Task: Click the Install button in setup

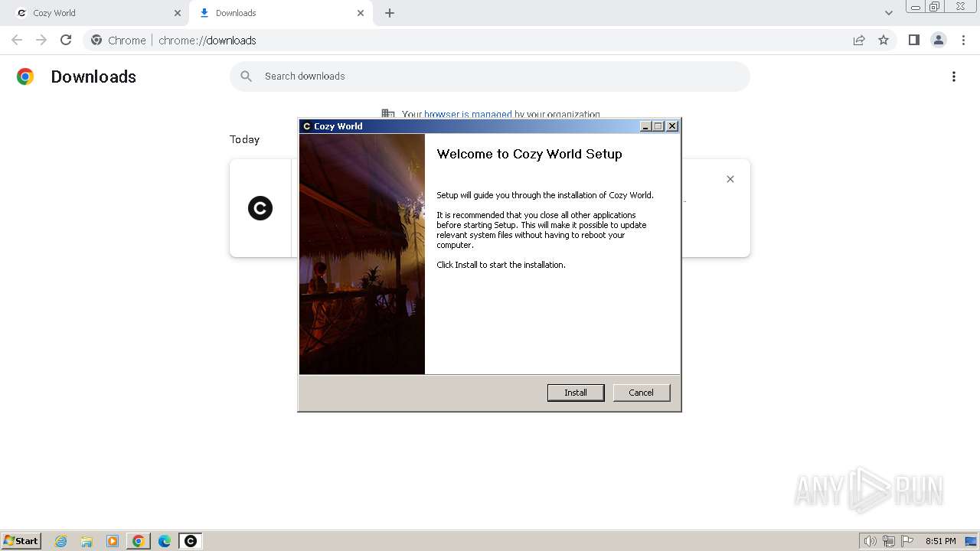Action: [576, 393]
